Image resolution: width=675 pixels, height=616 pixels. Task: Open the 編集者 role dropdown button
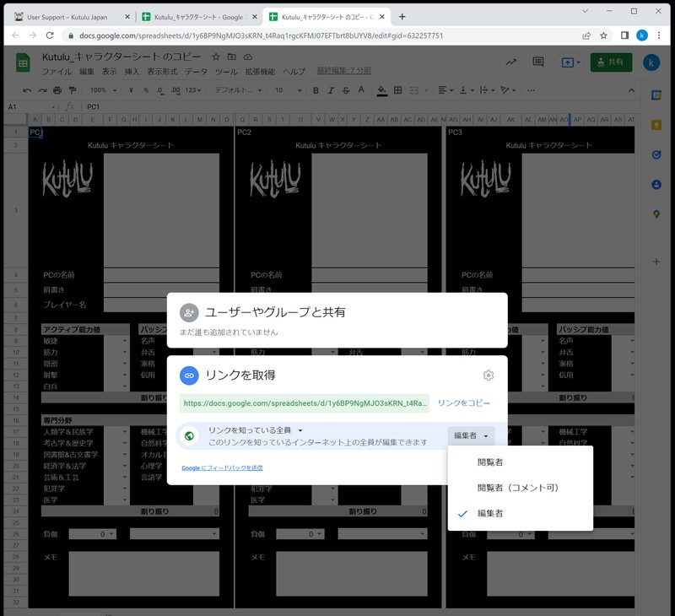click(x=471, y=435)
